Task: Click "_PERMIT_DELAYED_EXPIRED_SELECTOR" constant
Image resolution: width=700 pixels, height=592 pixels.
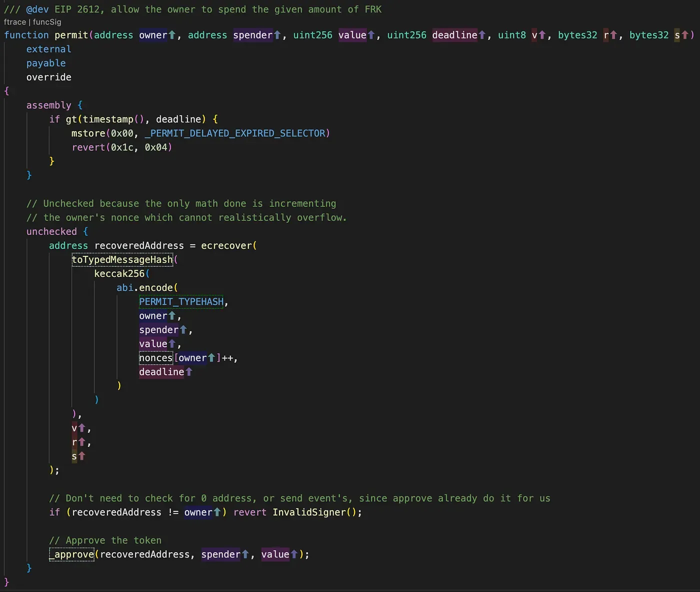Action: [235, 133]
